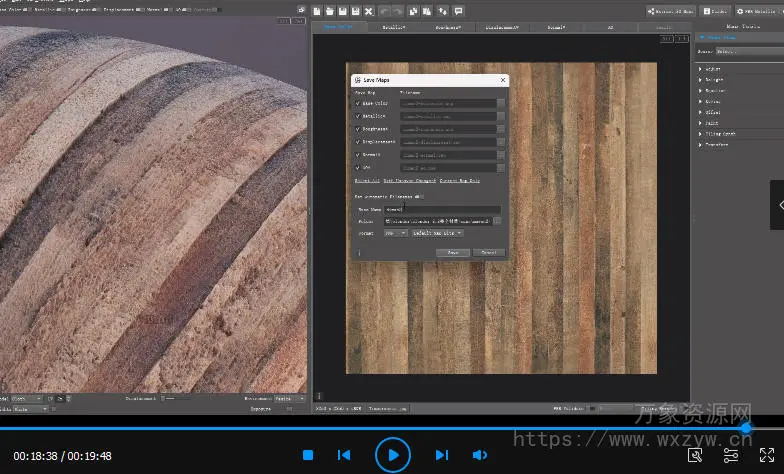Click the new document icon in toolbar
This screenshot has width=784, height=474.
(x=316, y=11)
